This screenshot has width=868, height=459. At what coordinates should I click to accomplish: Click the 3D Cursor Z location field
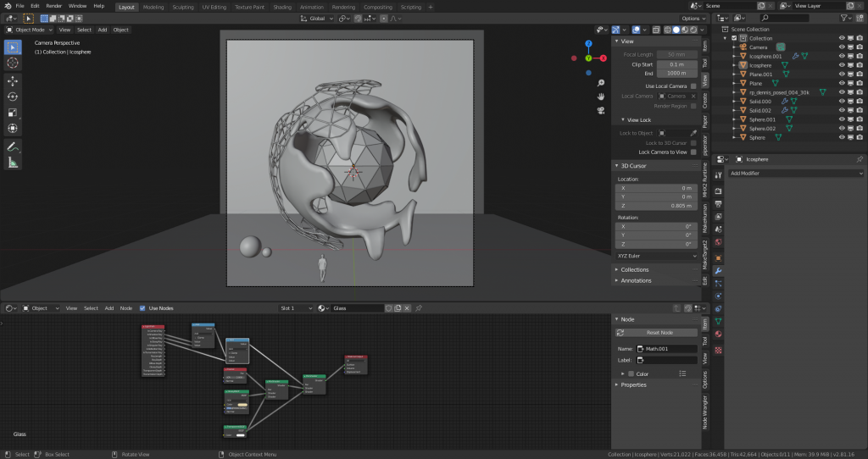tap(656, 206)
